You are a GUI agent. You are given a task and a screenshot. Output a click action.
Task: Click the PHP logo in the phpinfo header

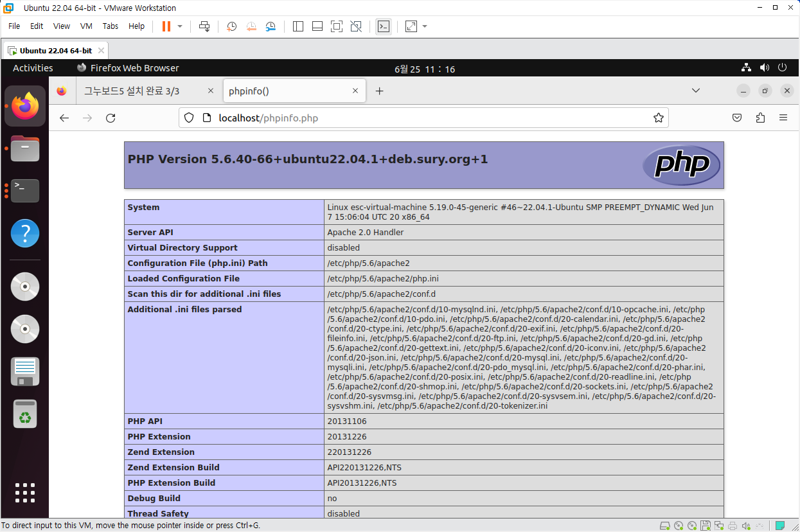680,165
